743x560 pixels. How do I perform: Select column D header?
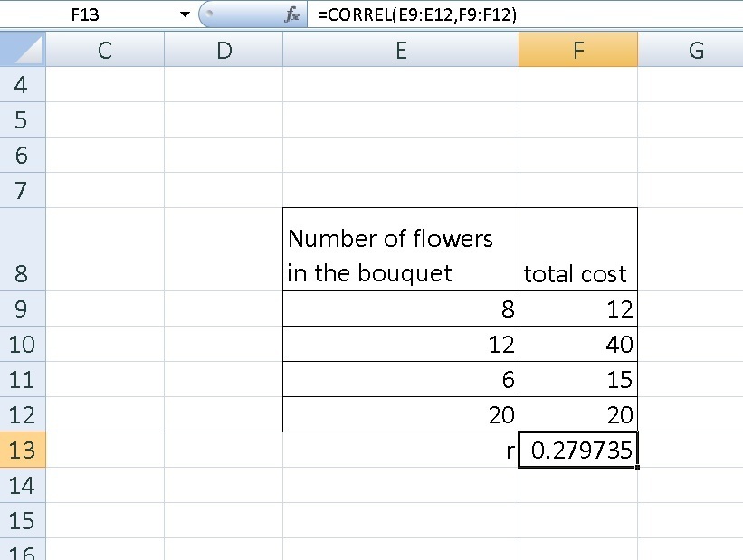[x=224, y=51]
